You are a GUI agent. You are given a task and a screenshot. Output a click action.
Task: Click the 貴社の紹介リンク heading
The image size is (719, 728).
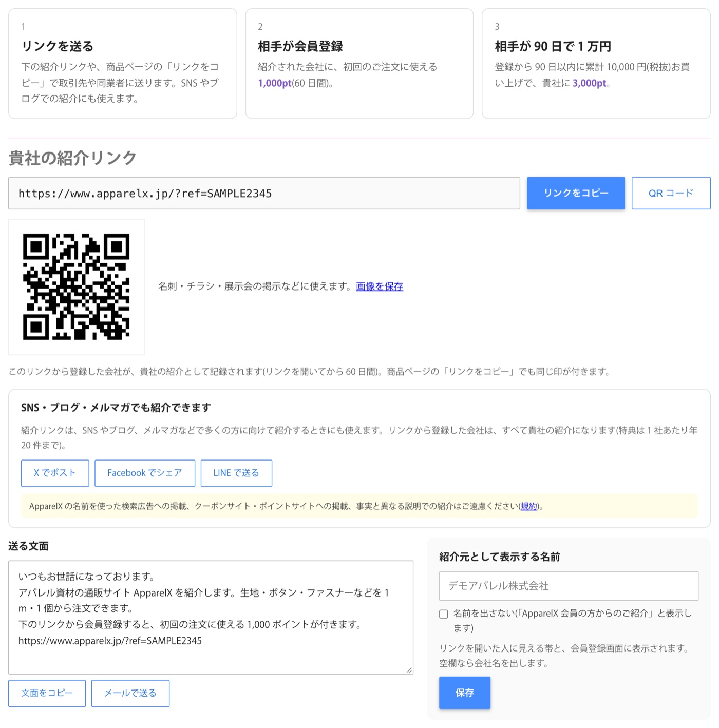[72, 158]
